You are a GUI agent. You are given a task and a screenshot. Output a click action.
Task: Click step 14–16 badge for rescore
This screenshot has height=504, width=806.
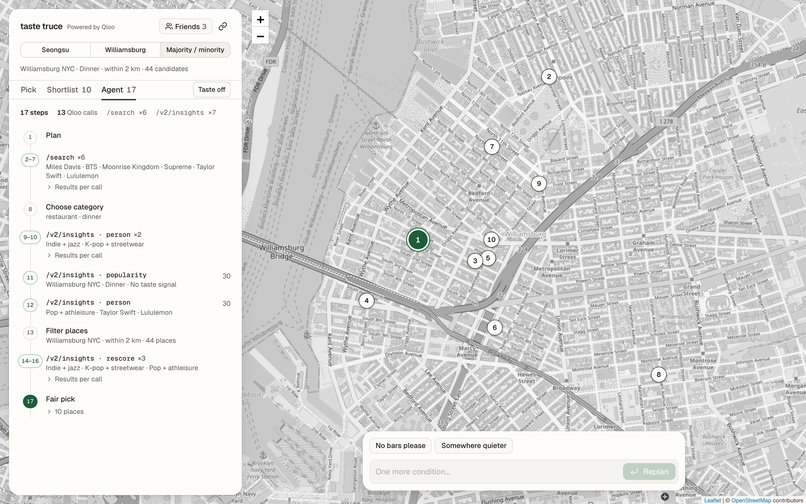point(30,361)
